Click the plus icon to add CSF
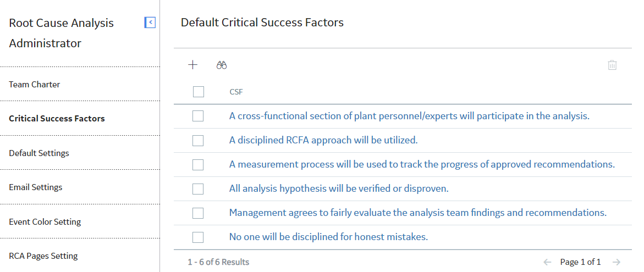Screen dimensions: 644x272 [192, 65]
